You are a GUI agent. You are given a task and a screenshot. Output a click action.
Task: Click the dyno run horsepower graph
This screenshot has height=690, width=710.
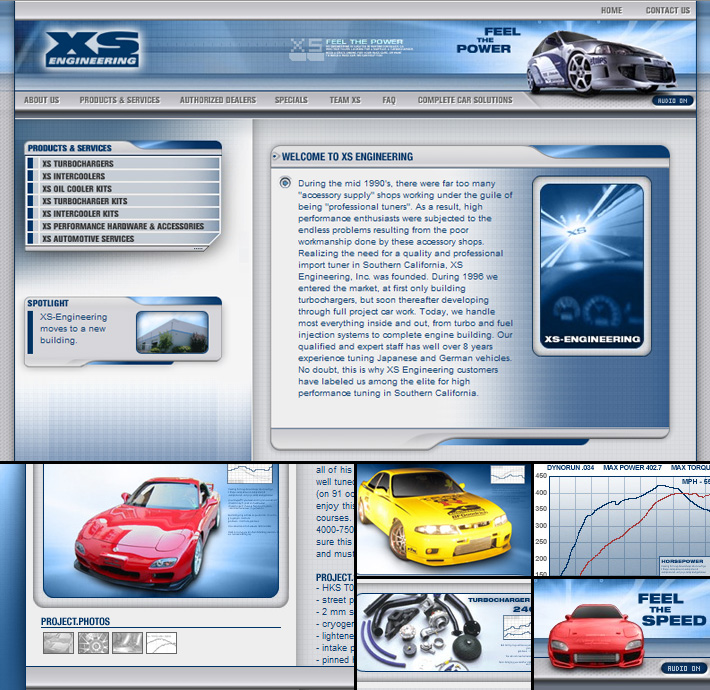point(623,521)
